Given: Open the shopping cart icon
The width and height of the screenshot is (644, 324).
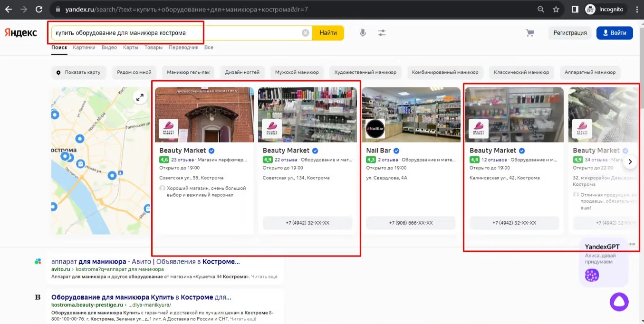Looking at the screenshot, I should click(530, 33).
